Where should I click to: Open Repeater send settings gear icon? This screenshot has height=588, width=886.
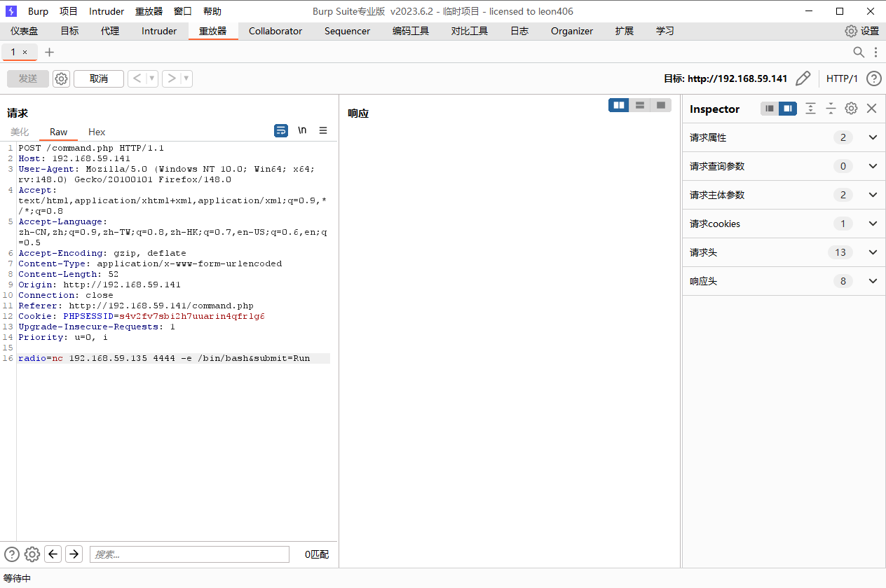62,78
